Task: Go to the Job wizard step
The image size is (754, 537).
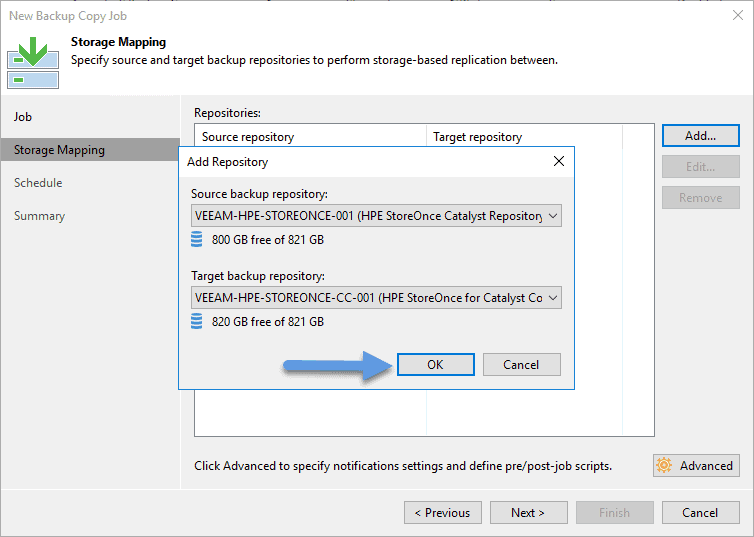Action: [23, 116]
